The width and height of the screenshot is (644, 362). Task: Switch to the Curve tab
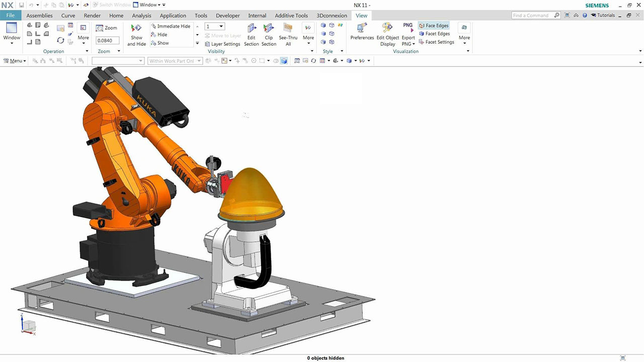coord(68,16)
